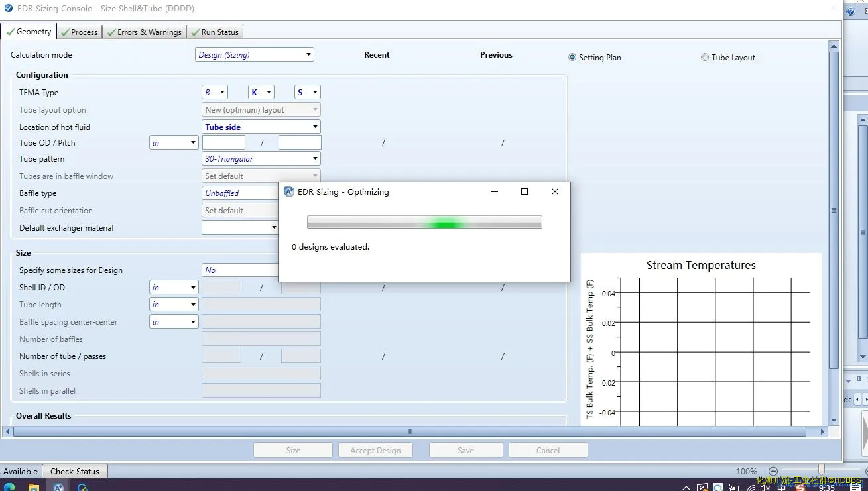This screenshot has height=491, width=868.
Task: Click the EDR Sizing Console title icon
Action: click(x=9, y=9)
